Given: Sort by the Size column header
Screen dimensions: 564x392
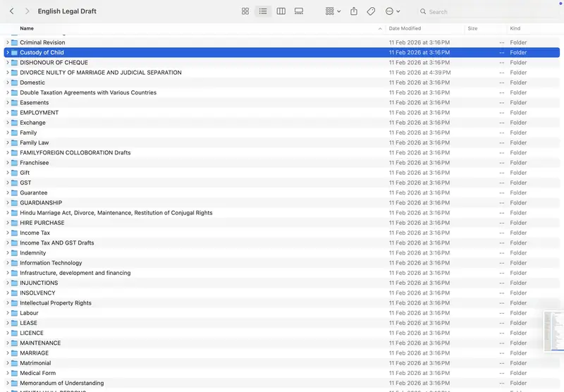Looking at the screenshot, I should click(x=472, y=28).
